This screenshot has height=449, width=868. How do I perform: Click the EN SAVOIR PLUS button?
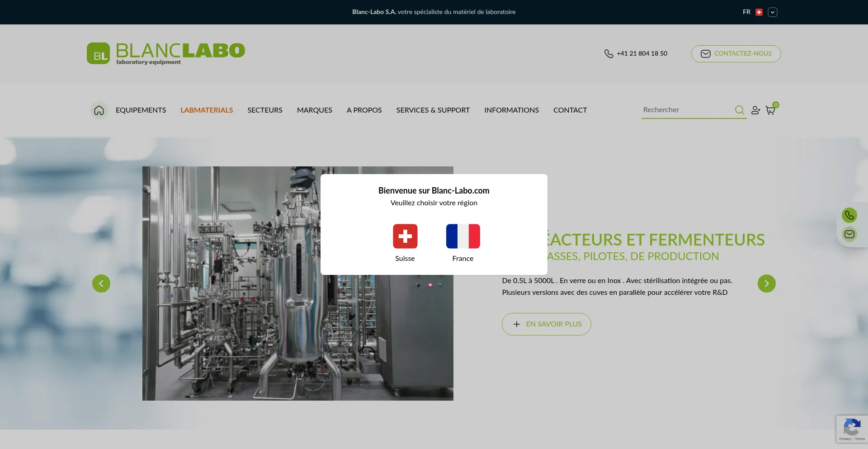pos(546,324)
